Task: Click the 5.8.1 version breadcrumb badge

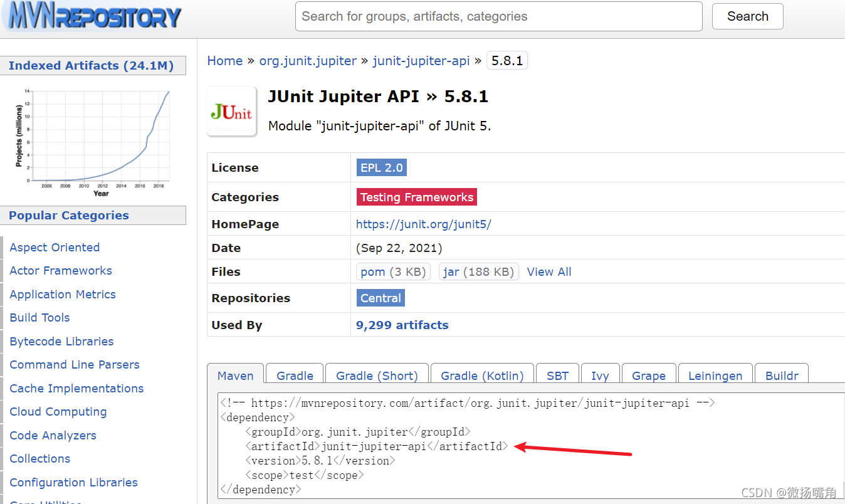Action: 507,61
